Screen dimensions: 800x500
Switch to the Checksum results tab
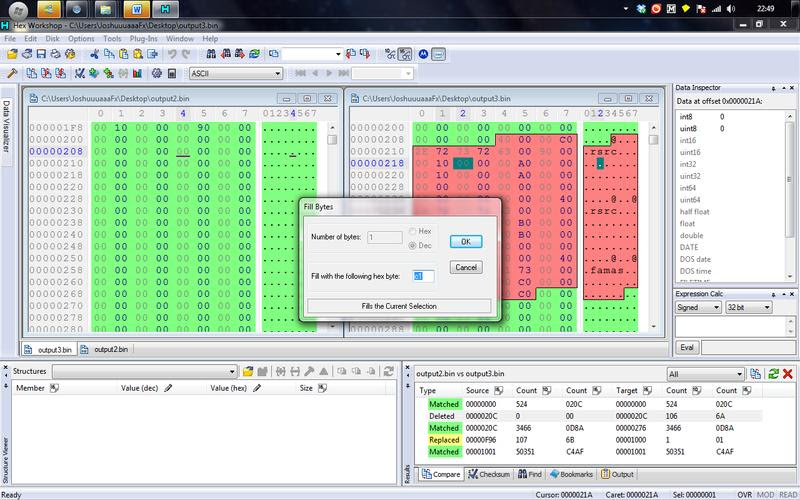(489, 474)
